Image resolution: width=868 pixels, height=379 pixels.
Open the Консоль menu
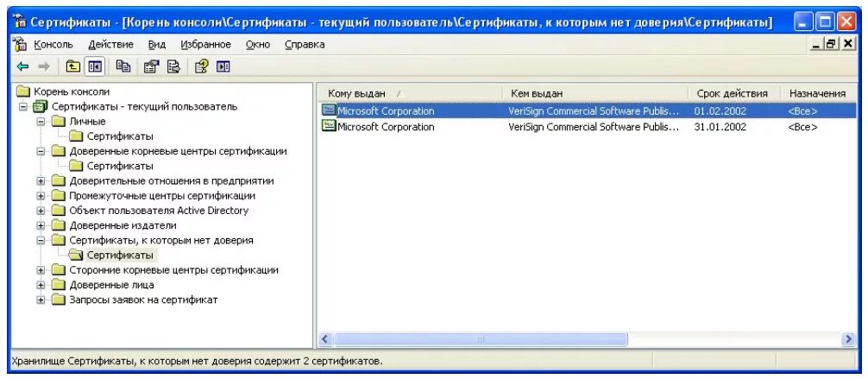[53, 44]
